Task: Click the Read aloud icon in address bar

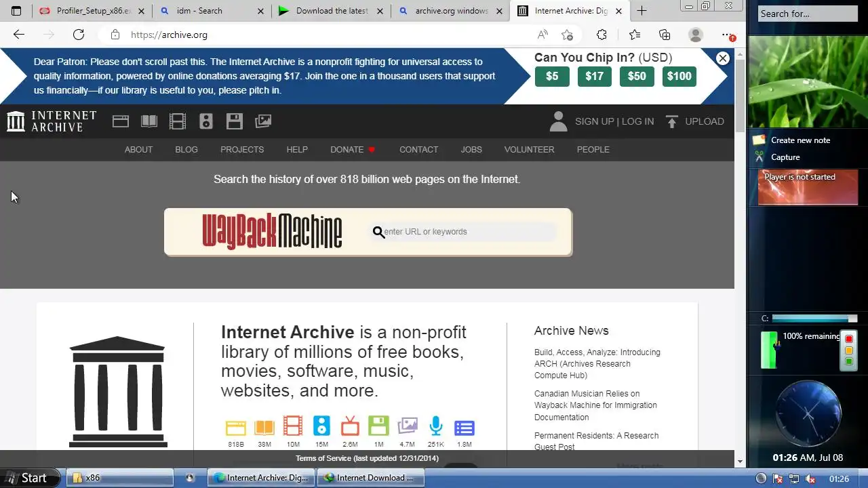Action: (x=542, y=35)
